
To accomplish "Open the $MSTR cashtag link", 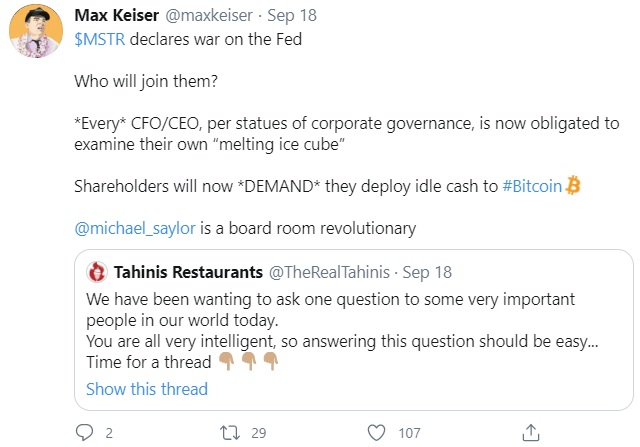I will coord(104,39).
